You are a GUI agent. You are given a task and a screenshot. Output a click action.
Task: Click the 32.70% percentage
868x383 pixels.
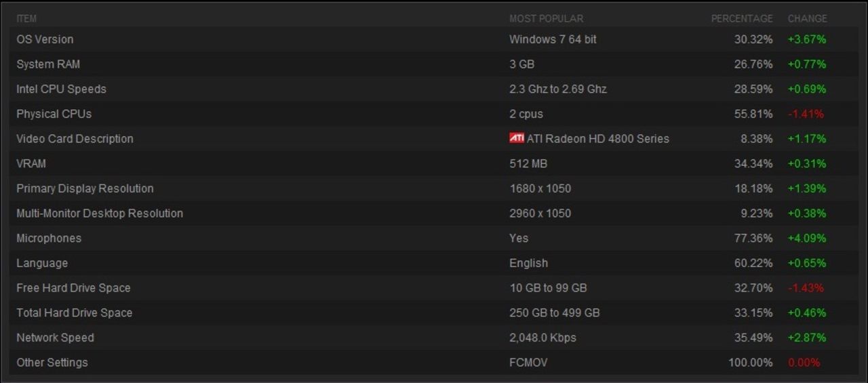pos(753,288)
